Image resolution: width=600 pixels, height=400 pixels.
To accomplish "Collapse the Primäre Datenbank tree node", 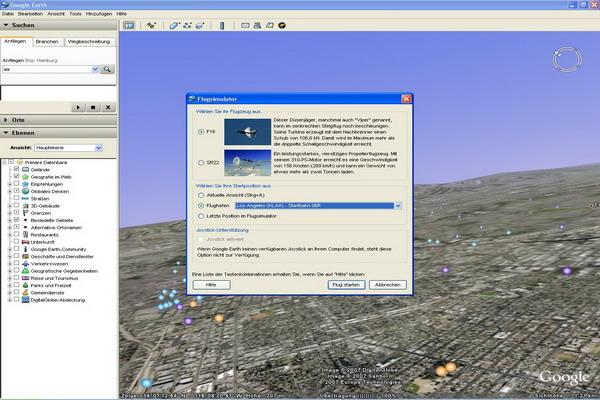I will pos(4,162).
